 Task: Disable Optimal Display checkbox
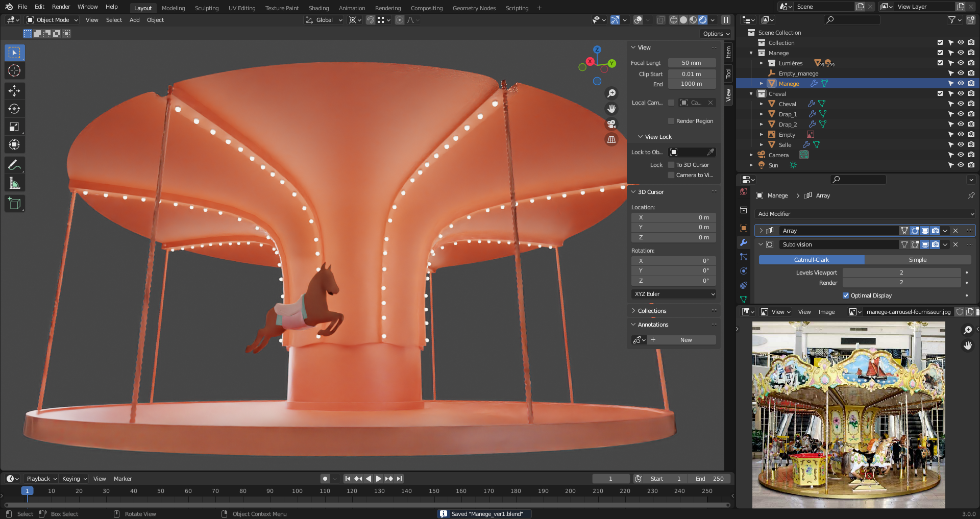point(846,295)
